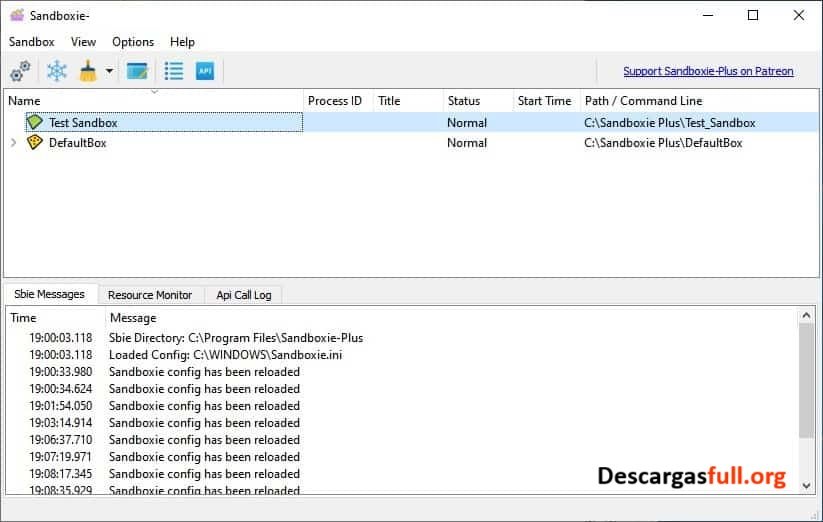823x522 pixels.
Task: Select the DefaultBox row
Action: pyautogui.click(x=412, y=142)
